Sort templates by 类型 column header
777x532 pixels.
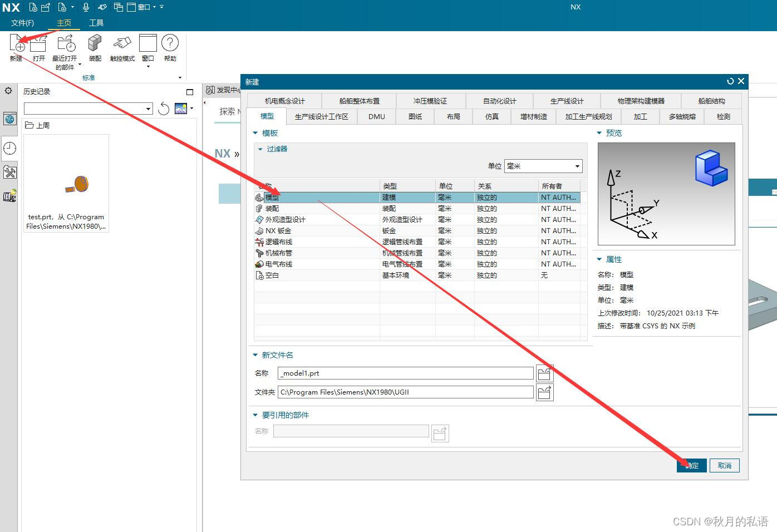click(407, 186)
